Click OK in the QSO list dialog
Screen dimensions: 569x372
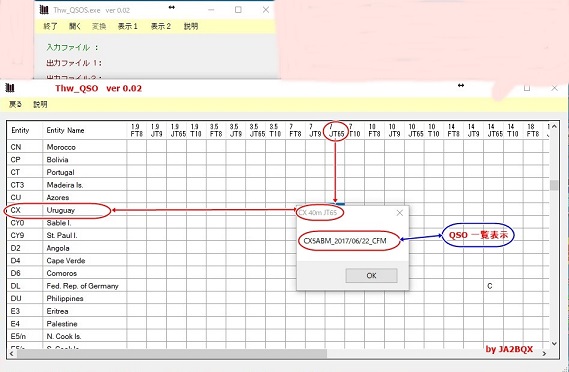[371, 275]
